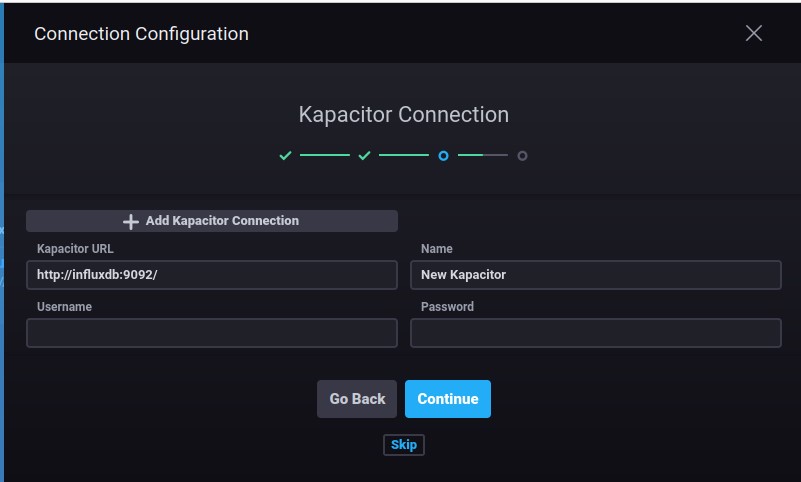Jump to the final step circle

tap(522, 156)
